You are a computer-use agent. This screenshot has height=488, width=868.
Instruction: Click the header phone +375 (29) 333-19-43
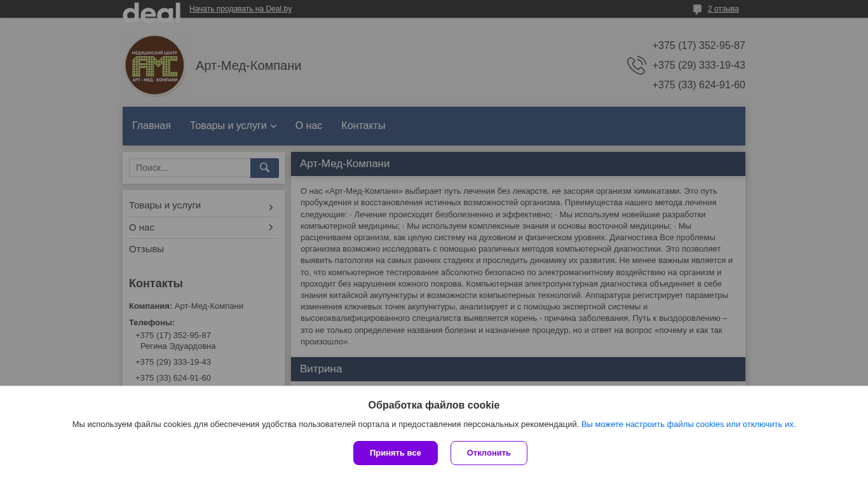point(698,65)
